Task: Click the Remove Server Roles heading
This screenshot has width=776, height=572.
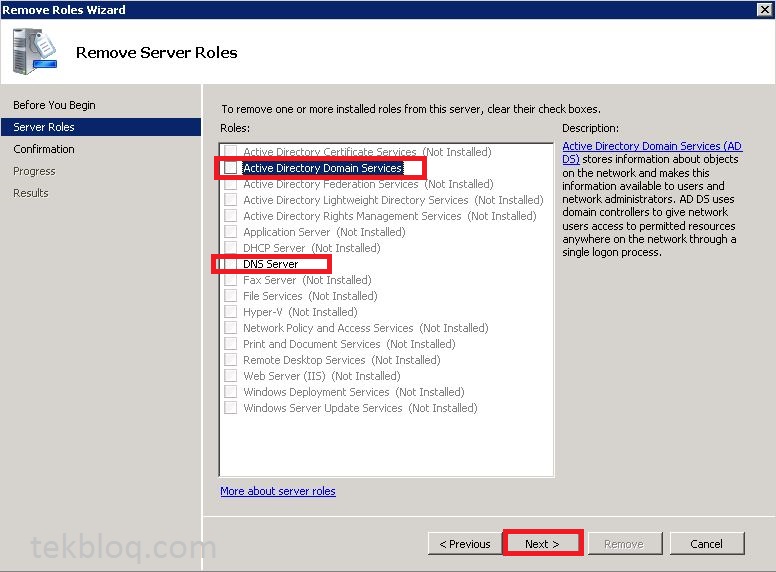Action: tap(156, 52)
